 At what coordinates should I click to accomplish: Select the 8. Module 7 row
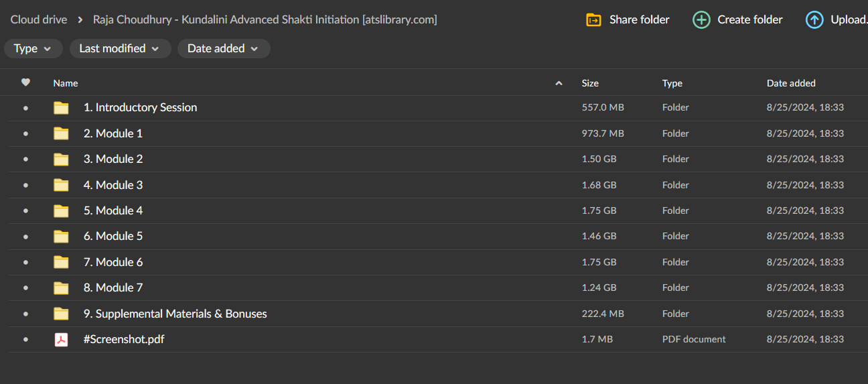tap(434, 287)
